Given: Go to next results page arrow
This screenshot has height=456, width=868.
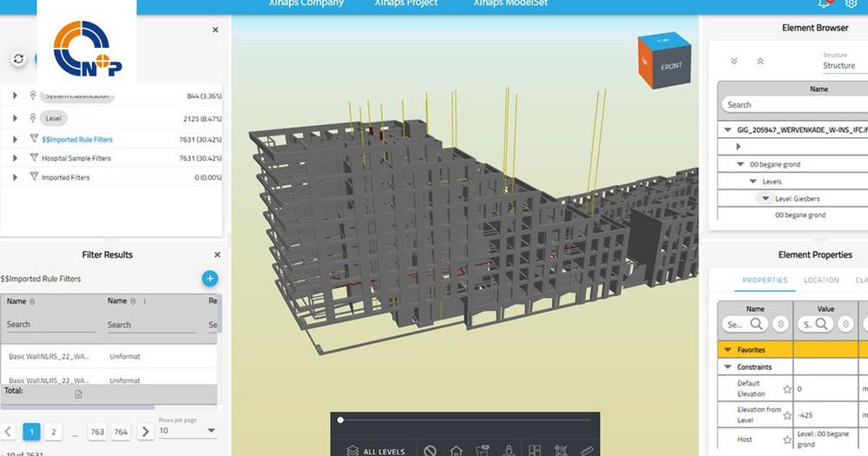Looking at the screenshot, I should coord(145,432).
